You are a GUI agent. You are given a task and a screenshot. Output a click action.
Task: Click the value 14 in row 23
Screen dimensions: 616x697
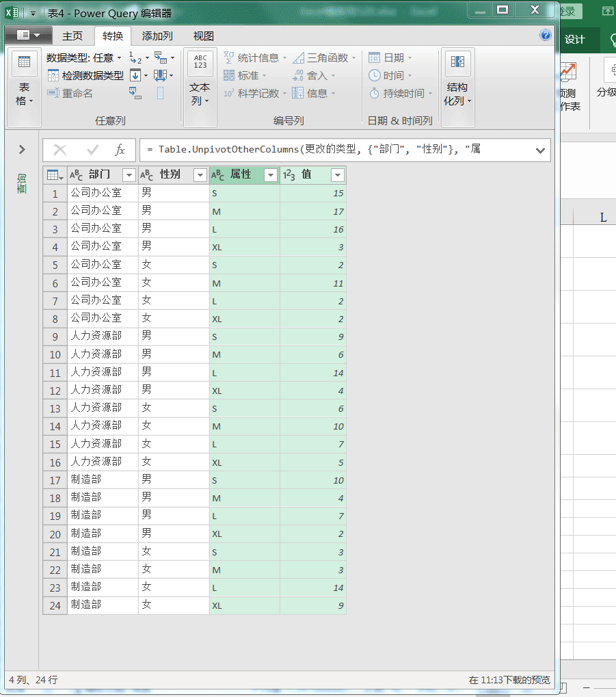pyautogui.click(x=313, y=588)
